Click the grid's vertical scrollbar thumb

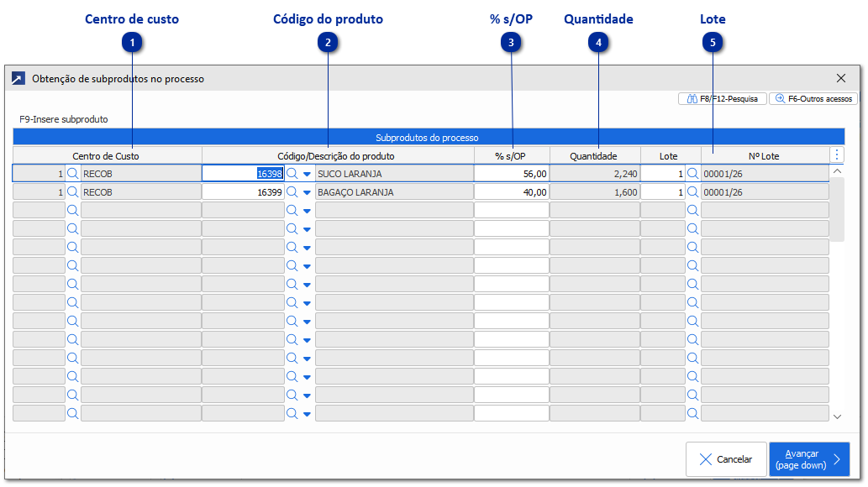click(838, 210)
